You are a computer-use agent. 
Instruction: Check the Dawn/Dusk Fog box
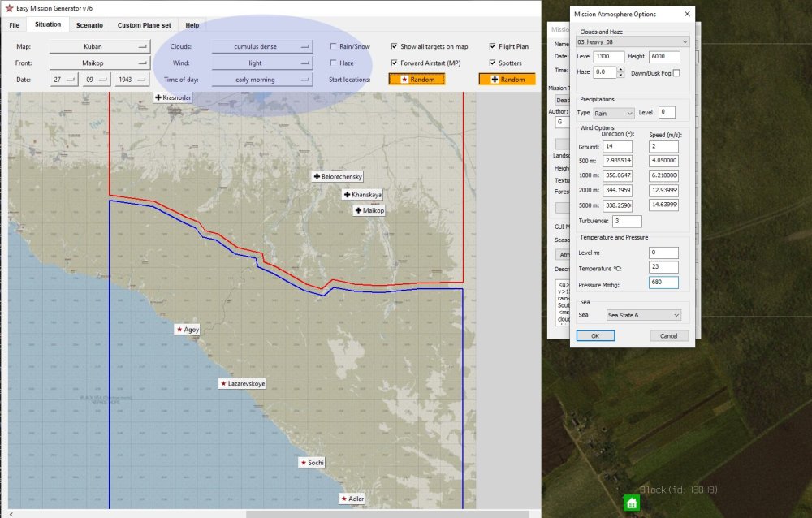(x=676, y=73)
